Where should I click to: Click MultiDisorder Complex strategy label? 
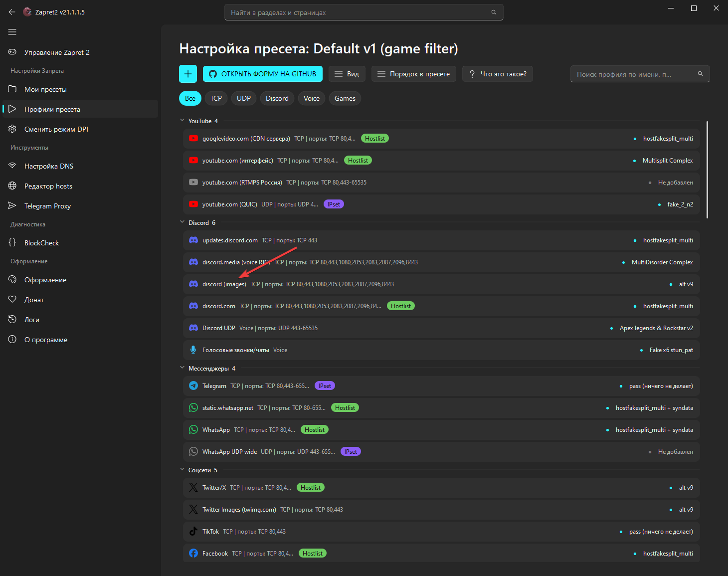click(662, 262)
